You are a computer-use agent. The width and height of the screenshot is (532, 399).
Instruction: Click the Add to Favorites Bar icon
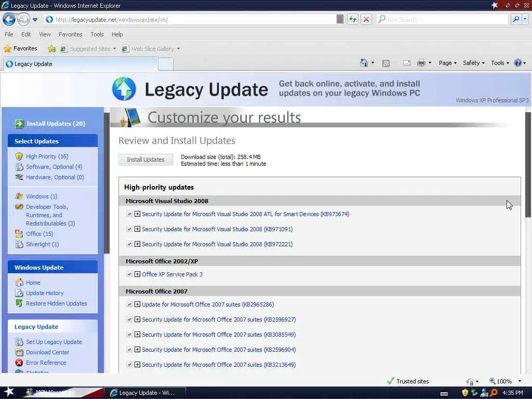coord(52,49)
